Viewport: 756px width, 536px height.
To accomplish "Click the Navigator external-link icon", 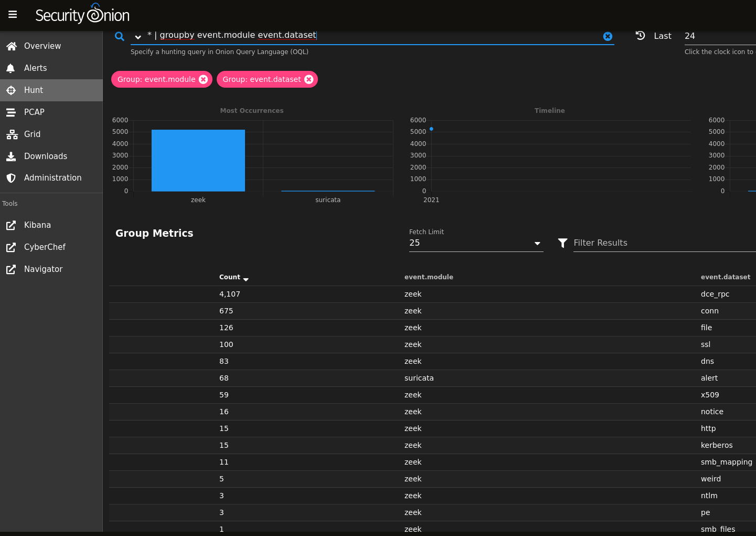I will [x=11, y=269].
